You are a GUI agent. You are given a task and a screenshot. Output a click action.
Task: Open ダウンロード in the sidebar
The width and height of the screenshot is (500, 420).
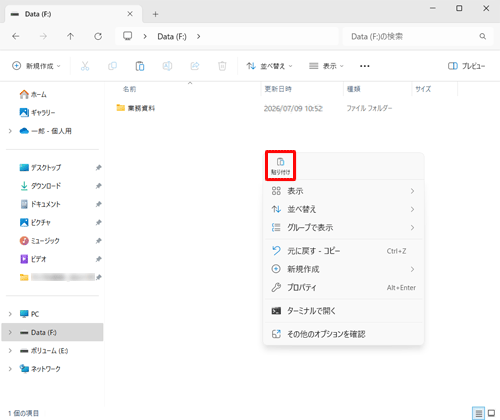pyautogui.click(x=46, y=186)
